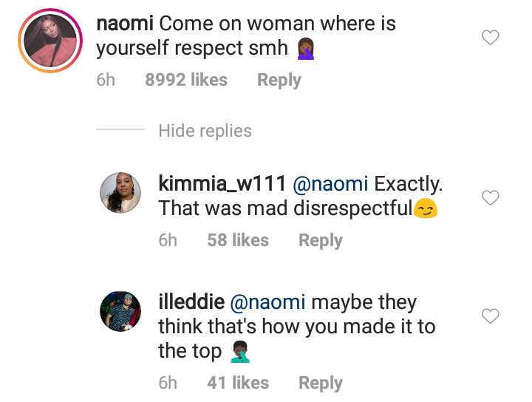This screenshot has height=402, width=532.
Task: Tap the facepalm emoji in naomi's comment
Action: pos(307,49)
